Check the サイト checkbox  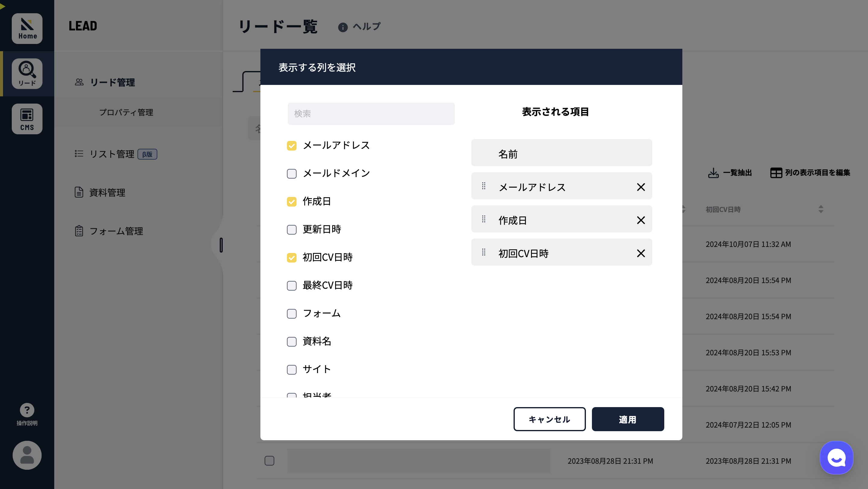click(x=292, y=369)
